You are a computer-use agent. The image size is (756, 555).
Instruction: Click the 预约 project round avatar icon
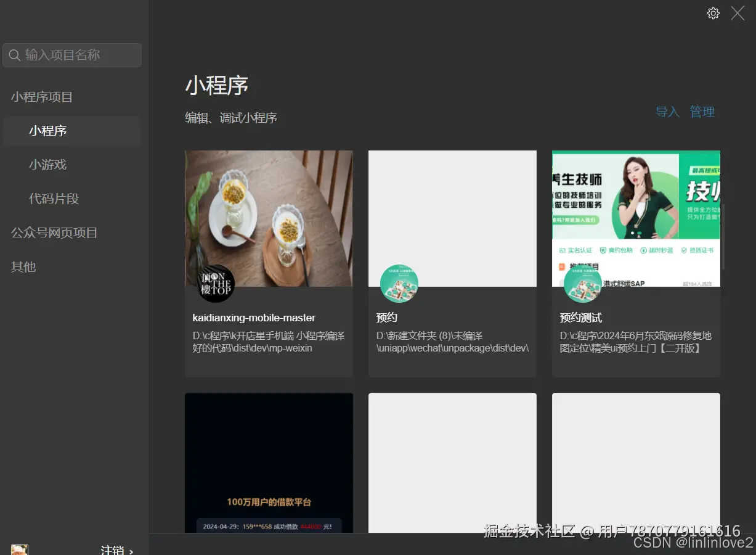click(x=399, y=284)
